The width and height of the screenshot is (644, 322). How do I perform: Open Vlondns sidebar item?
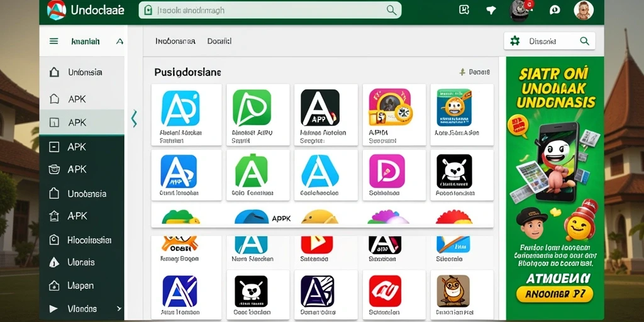82,308
